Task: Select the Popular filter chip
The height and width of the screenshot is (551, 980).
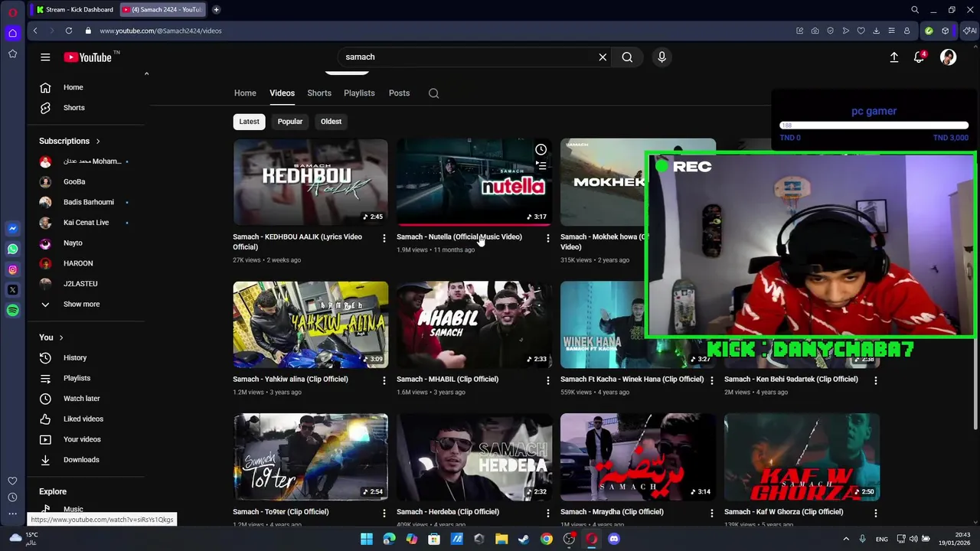Action: click(x=289, y=122)
